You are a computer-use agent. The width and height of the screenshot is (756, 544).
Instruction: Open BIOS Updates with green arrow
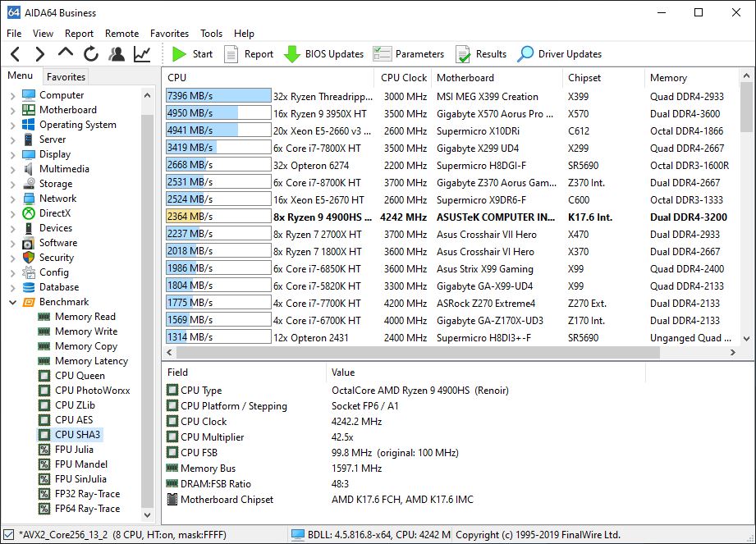tap(323, 54)
